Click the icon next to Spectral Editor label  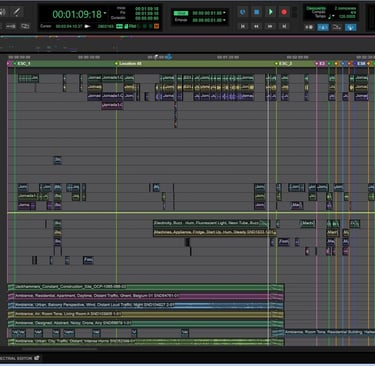(37, 358)
